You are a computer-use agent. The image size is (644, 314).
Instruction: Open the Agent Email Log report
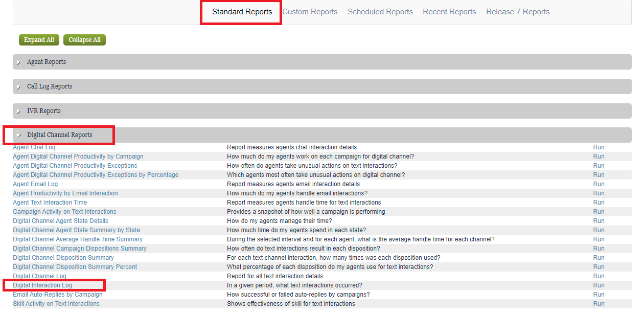click(35, 184)
